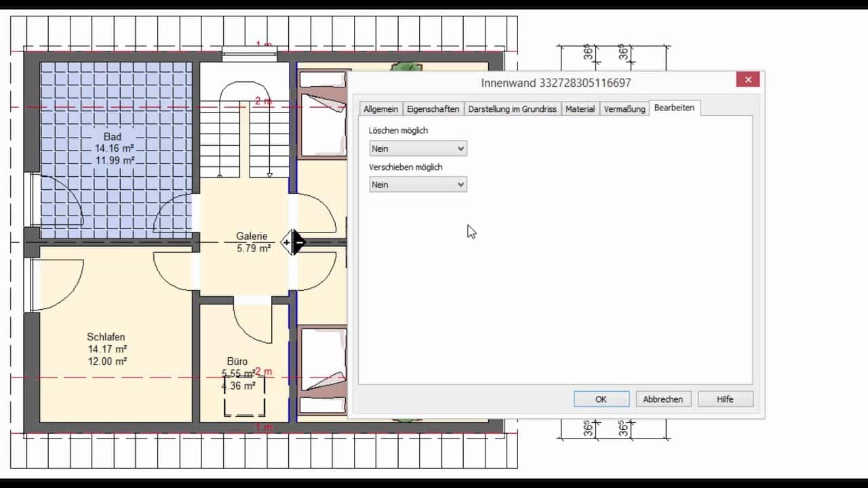Open the Eigenschaften tab
This screenshot has height=488, width=868.
click(433, 108)
